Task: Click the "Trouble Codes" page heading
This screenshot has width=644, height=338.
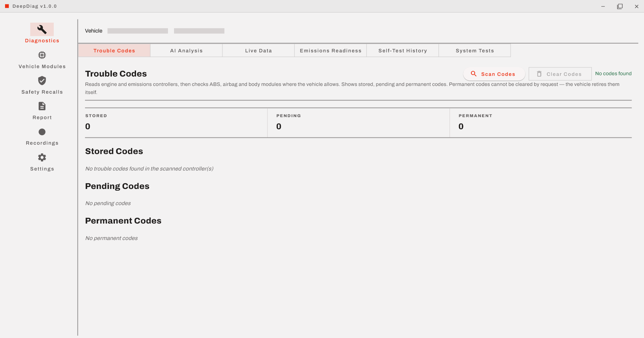Action: pos(116,74)
